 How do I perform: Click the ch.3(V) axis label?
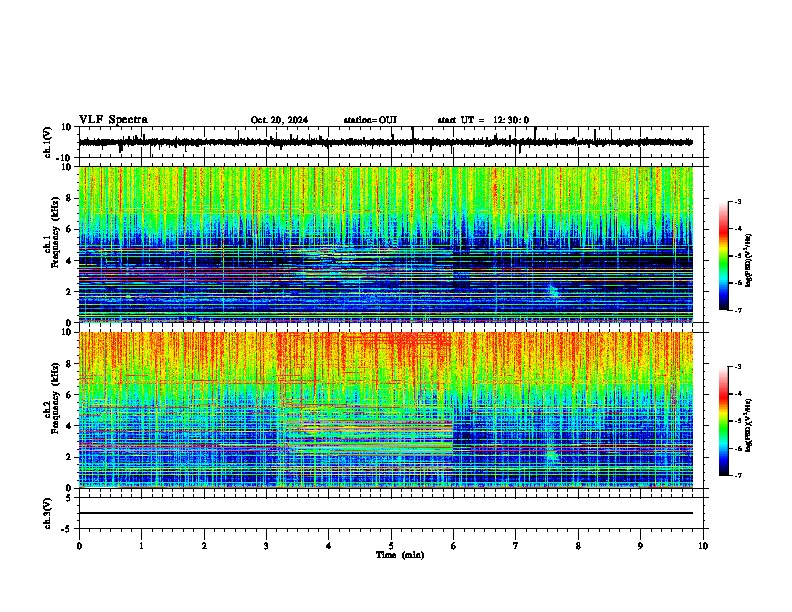point(48,513)
